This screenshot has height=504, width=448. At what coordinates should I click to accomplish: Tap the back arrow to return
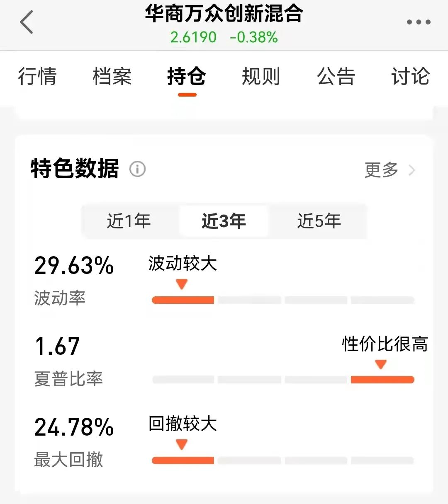(26, 22)
